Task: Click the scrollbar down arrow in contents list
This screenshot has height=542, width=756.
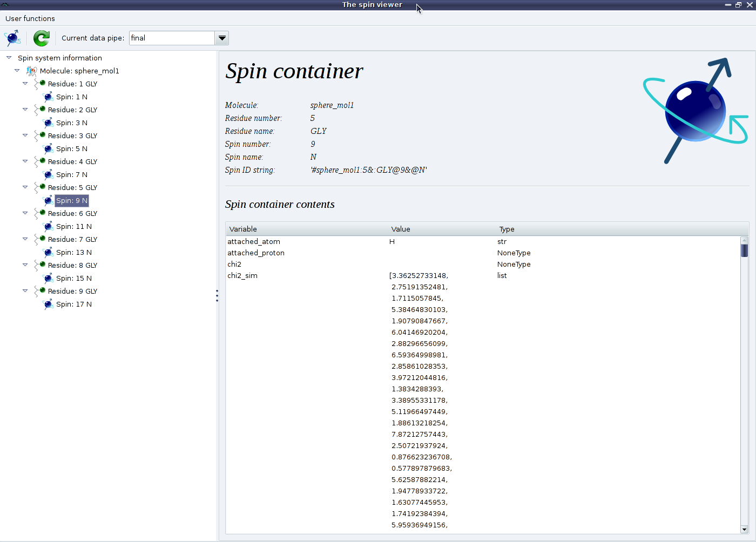Action: pyautogui.click(x=744, y=530)
